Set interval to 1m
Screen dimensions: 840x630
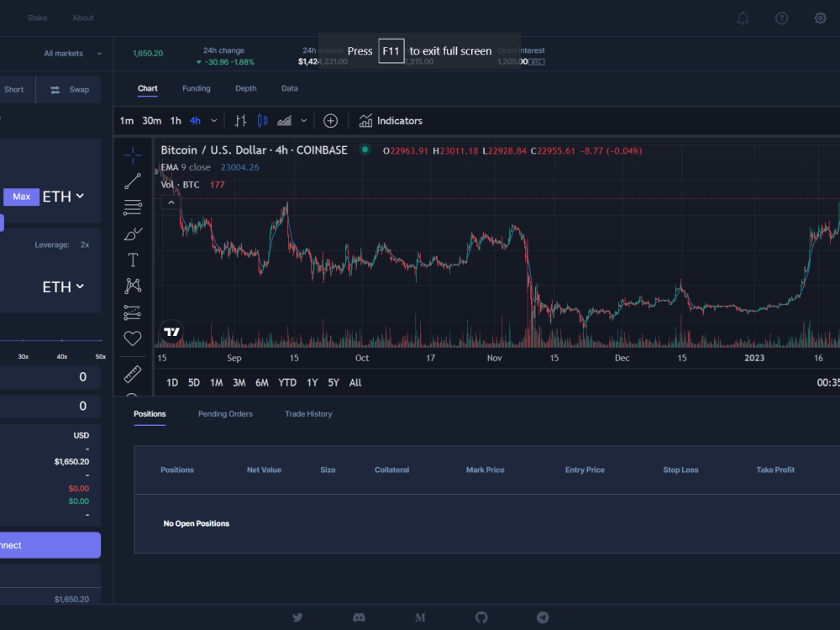(127, 121)
